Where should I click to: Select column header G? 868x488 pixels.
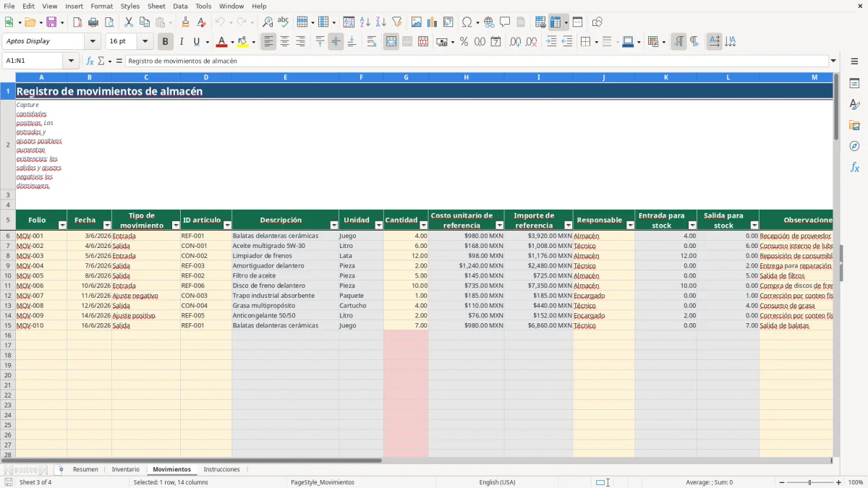(406, 77)
